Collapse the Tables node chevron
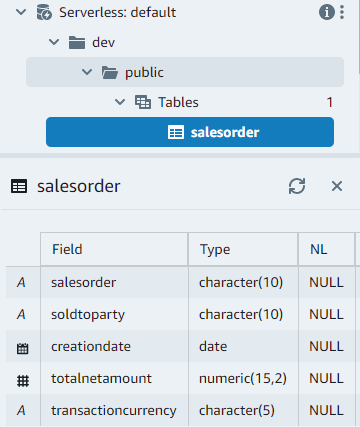This screenshot has height=427, width=360. [x=120, y=102]
